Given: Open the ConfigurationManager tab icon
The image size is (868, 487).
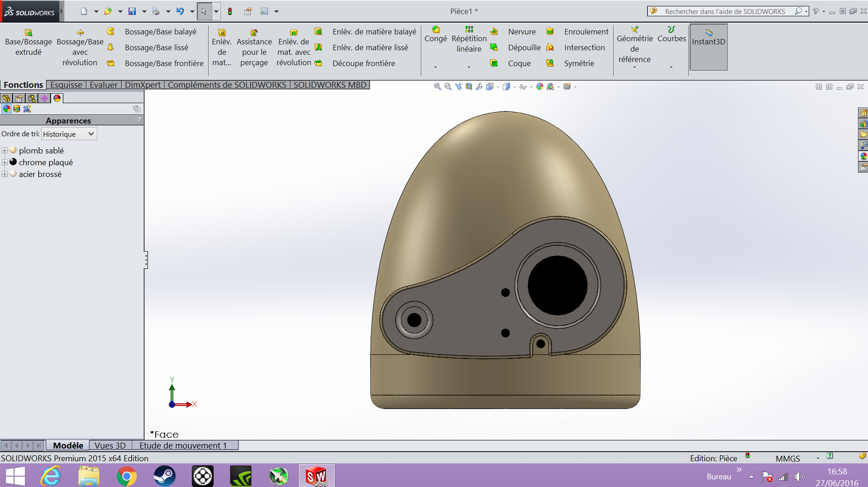Looking at the screenshot, I should coord(32,98).
